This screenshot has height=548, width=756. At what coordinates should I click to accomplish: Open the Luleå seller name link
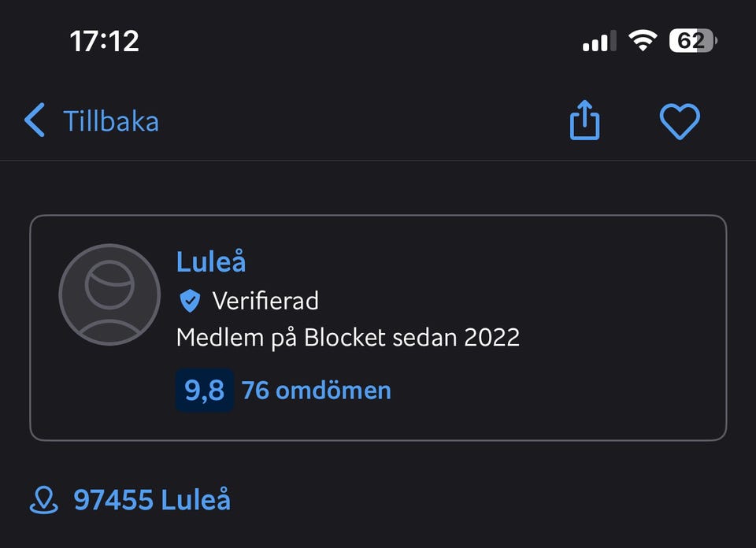point(211,261)
